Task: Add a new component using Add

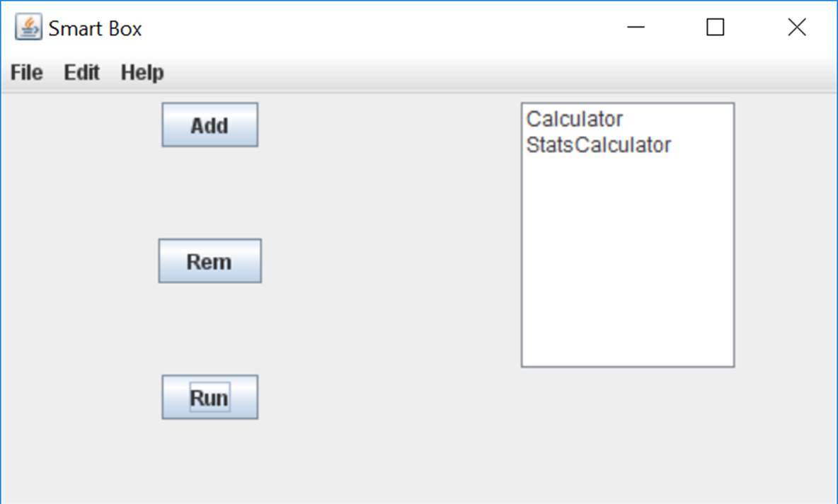Action: [x=209, y=124]
